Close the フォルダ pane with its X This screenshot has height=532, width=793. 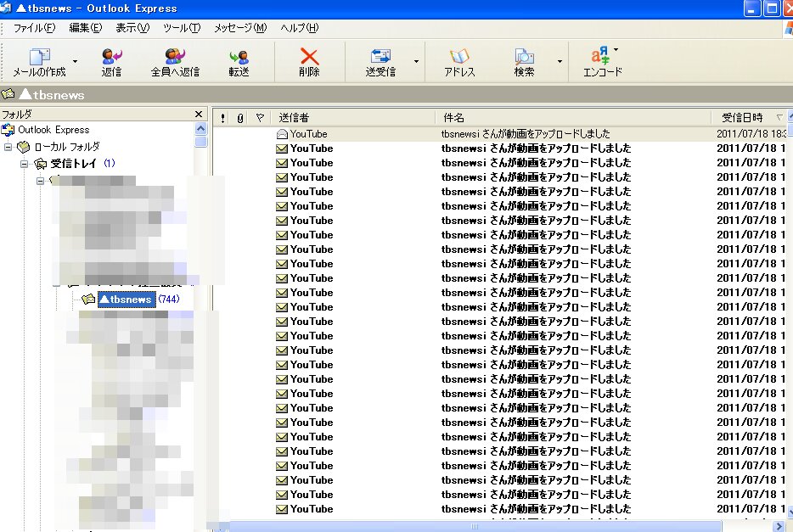click(x=199, y=115)
